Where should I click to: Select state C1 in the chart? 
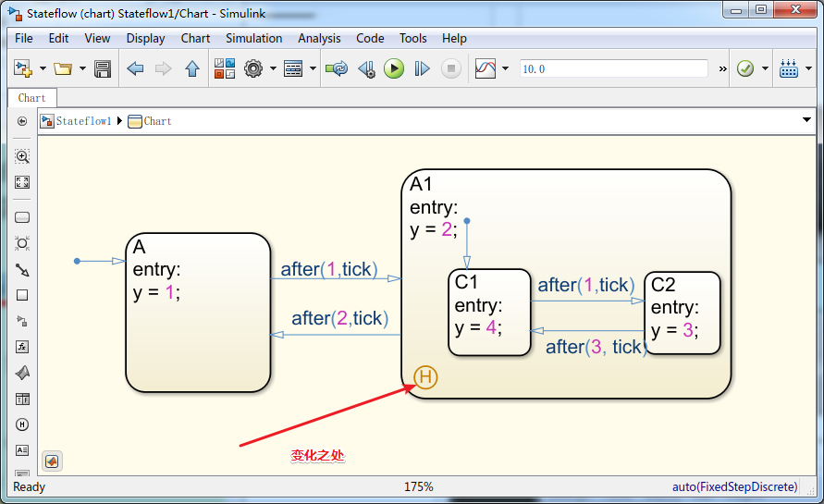490,313
